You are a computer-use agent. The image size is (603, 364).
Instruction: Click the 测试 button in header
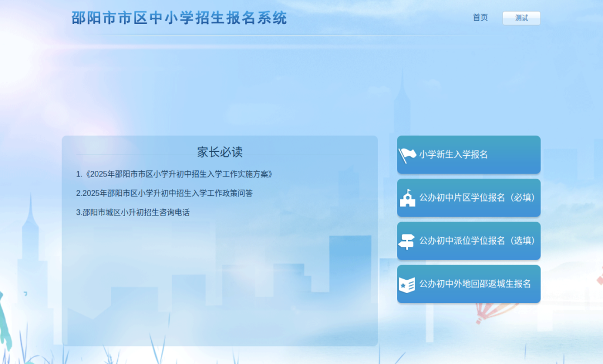point(521,18)
